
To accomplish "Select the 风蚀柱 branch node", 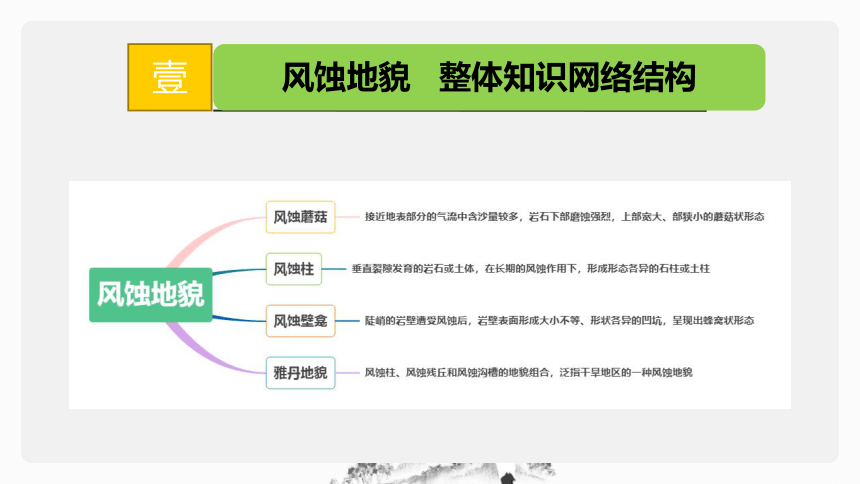I will click(x=294, y=269).
